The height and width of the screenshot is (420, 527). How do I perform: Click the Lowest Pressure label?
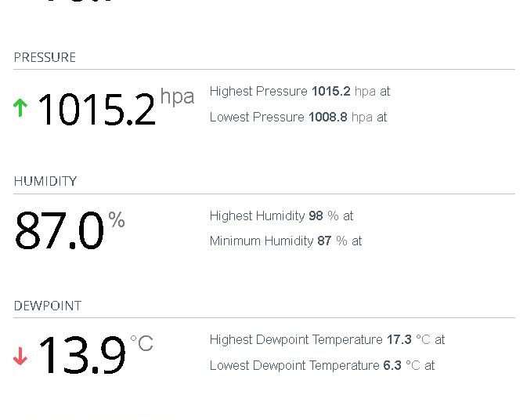[x=257, y=117]
